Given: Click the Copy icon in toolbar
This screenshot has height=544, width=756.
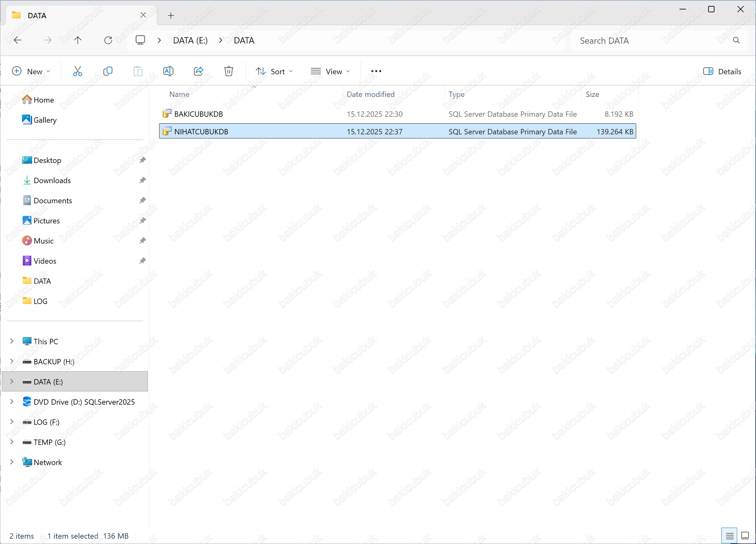Looking at the screenshot, I should coord(108,71).
